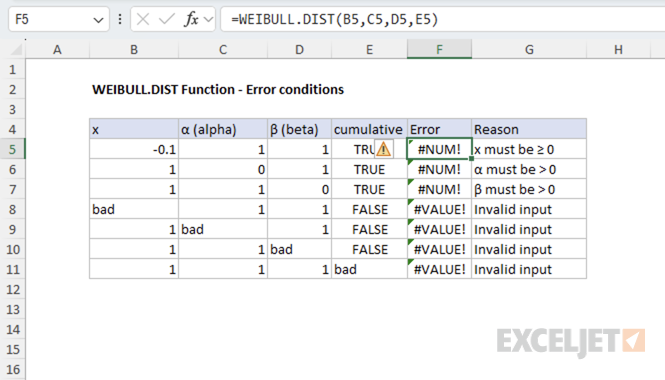Select the #VALUE! cell in row 9
665x380 pixels.
click(x=439, y=229)
